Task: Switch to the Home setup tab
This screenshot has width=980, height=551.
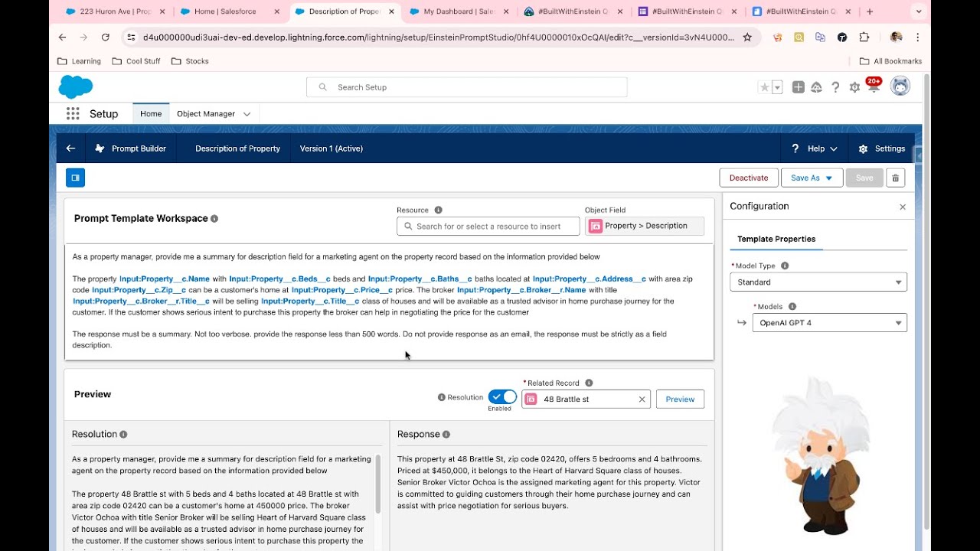Action: click(x=151, y=114)
